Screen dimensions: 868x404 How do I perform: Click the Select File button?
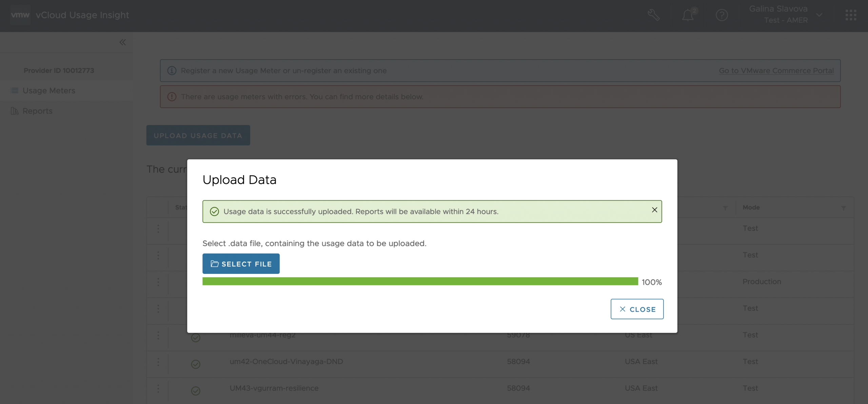coord(241,264)
